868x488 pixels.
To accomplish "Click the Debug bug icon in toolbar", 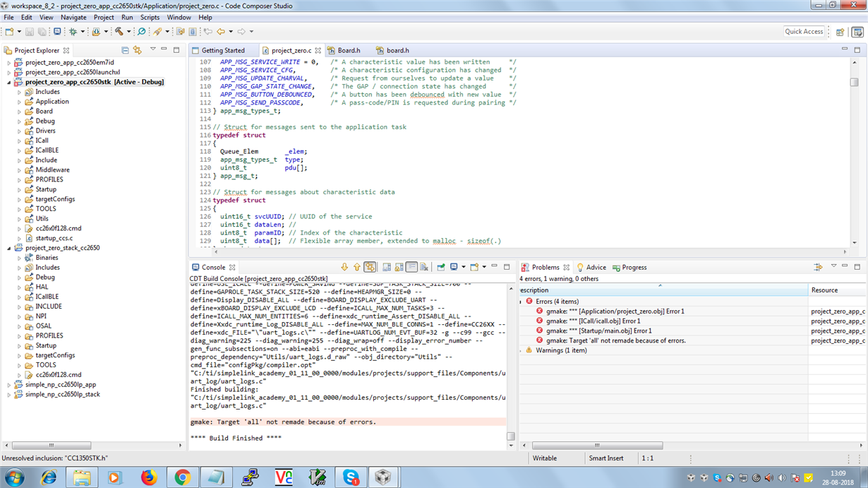I will pyautogui.click(x=71, y=31).
